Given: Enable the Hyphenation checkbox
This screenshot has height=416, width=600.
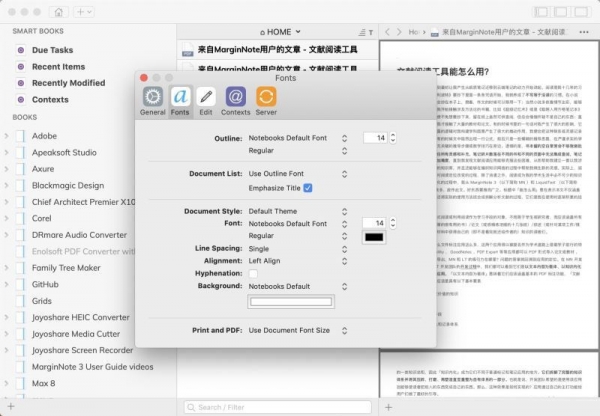Looking at the screenshot, I should pos(253,273).
